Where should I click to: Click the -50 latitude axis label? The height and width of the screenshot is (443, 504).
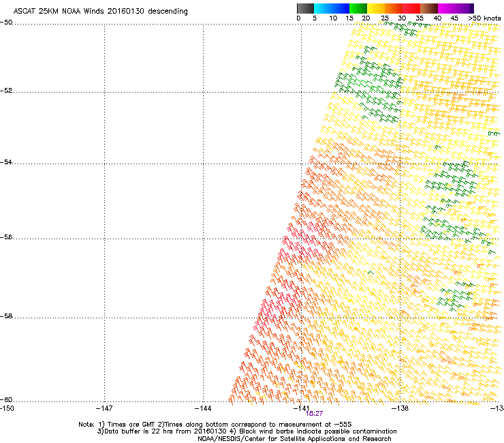coord(6,22)
